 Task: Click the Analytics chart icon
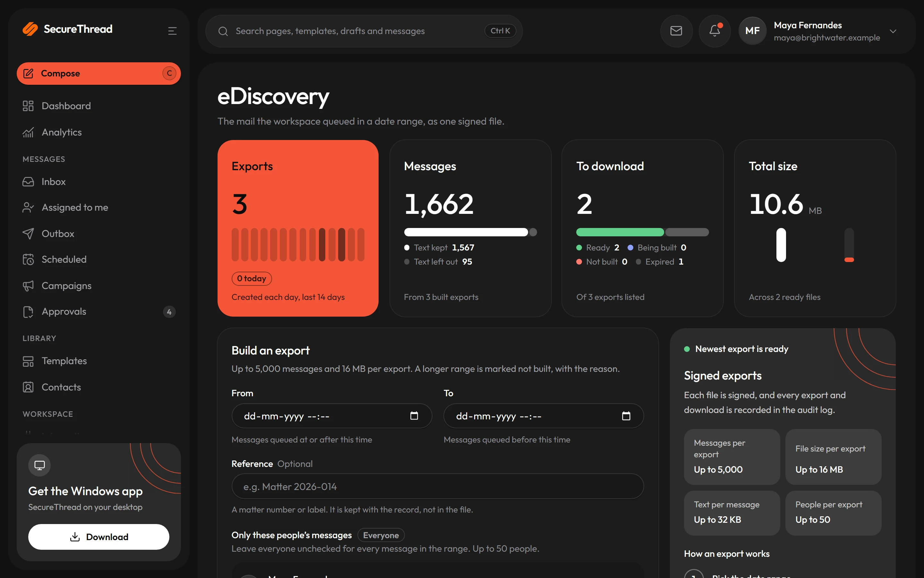tap(28, 132)
